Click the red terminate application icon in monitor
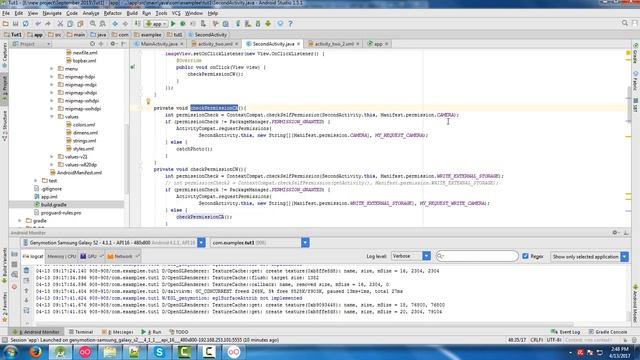The width and height of the screenshot is (640, 360). click(14, 287)
